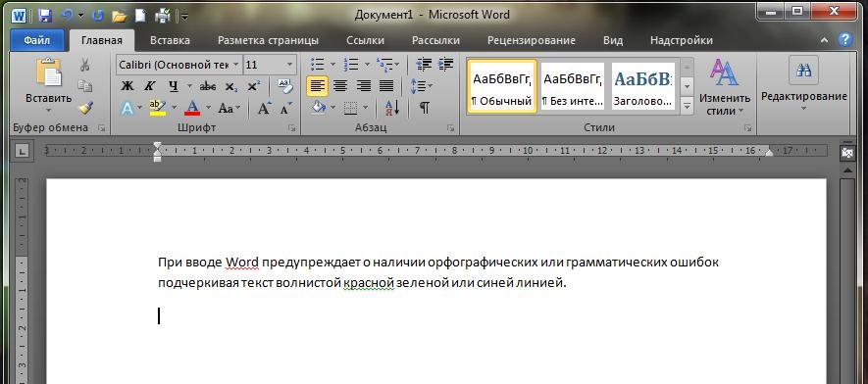This screenshot has height=384, width=868.
Task: Click the quick print icon
Action: (x=163, y=16)
